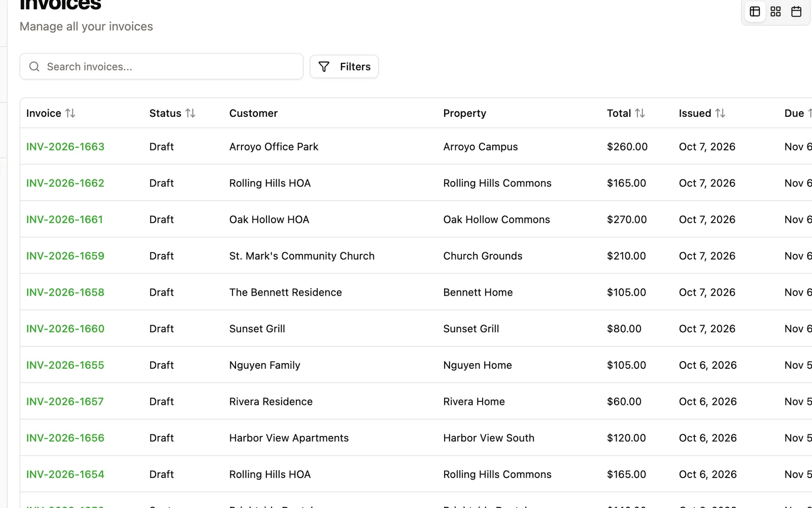
Task: Open invoice INV-2026-1661
Action: point(64,219)
